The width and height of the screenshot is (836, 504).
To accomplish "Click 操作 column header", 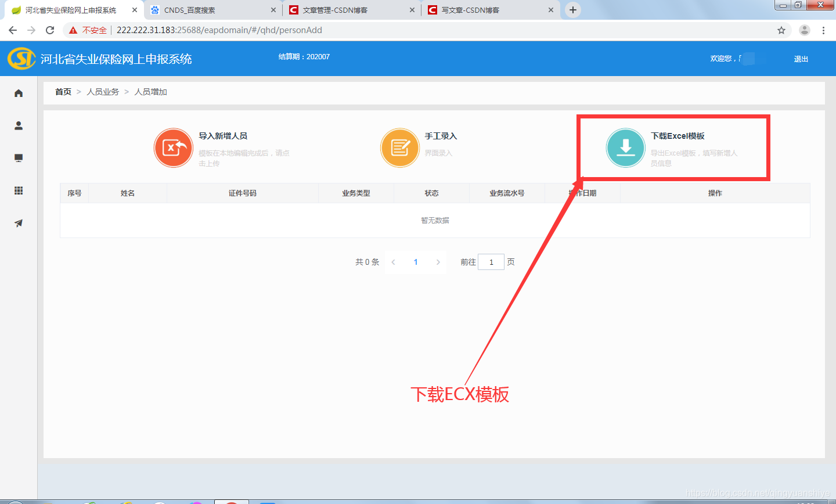I will tap(715, 193).
